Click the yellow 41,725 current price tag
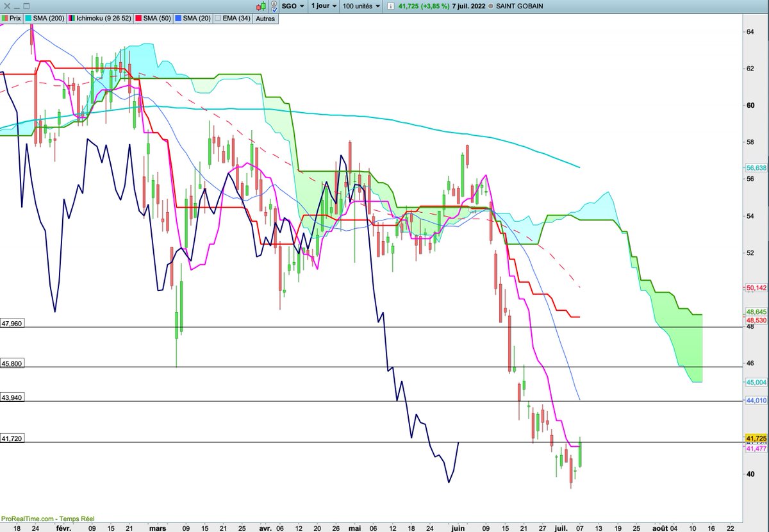The image size is (769, 532). (757, 438)
